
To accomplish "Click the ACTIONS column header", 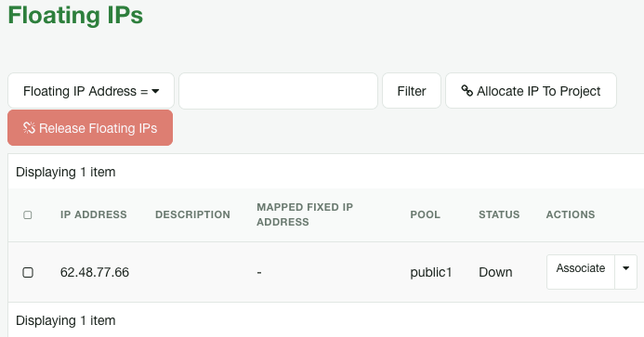I will (570, 214).
